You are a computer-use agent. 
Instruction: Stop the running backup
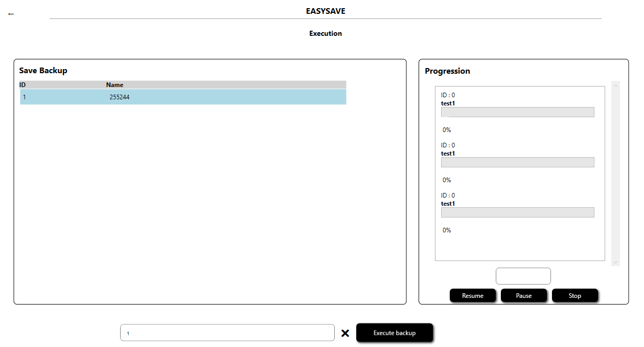tap(574, 296)
